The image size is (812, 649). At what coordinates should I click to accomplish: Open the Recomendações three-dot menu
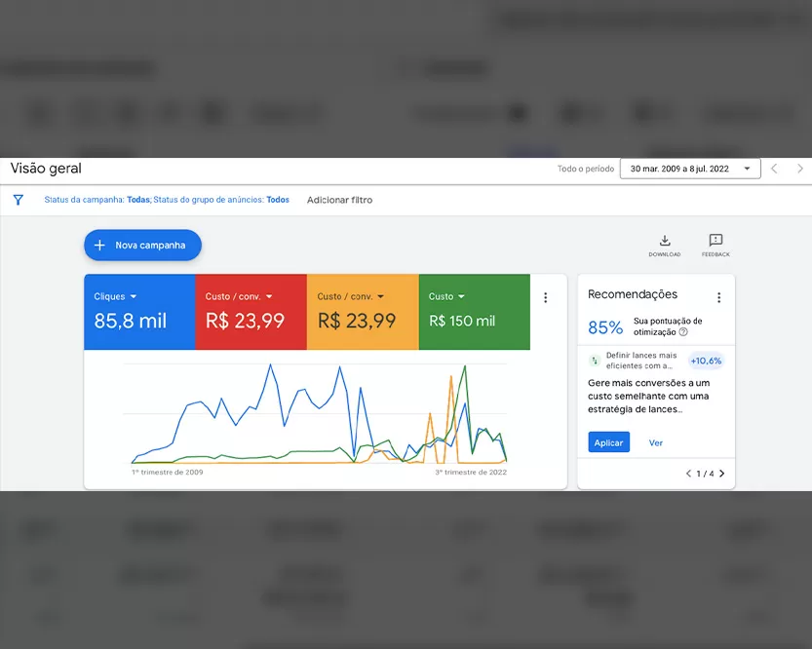718,297
